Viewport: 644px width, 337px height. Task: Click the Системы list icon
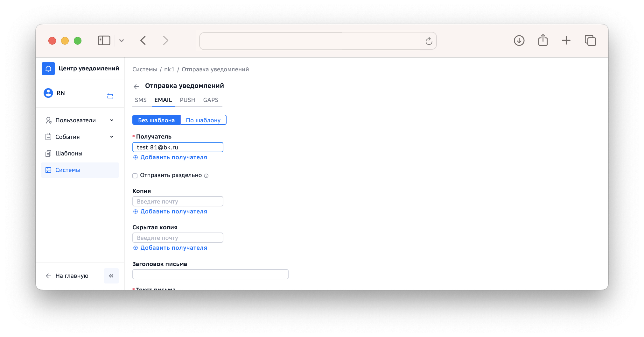[x=48, y=170]
